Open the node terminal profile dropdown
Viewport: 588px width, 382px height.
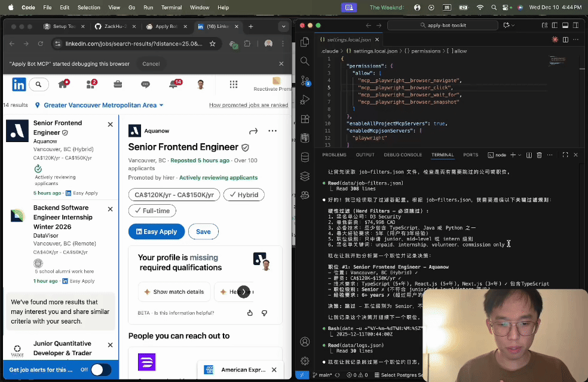click(x=520, y=155)
